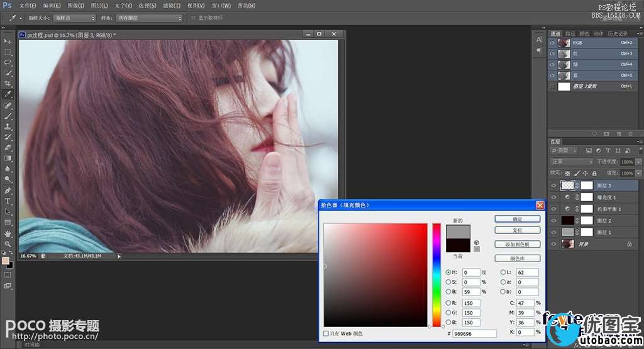Open the Select(S) menu
Image resolution: width=644 pixels, height=349 pixels.
pyautogui.click(x=147, y=5)
